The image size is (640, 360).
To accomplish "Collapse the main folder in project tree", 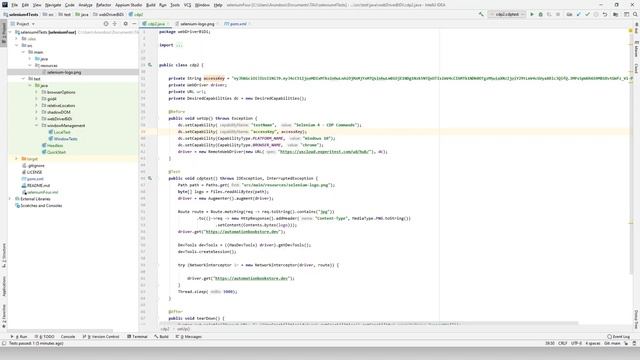I will click(23, 52).
